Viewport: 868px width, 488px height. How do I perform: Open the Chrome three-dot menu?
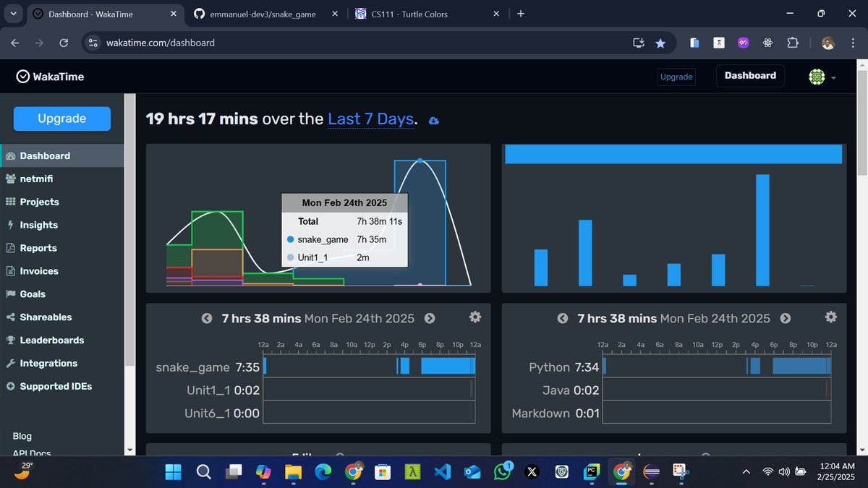point(853,43)
